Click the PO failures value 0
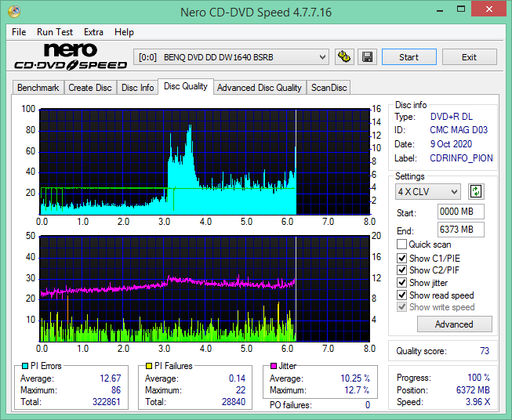 pyautogui.click(x=368, y=405)
